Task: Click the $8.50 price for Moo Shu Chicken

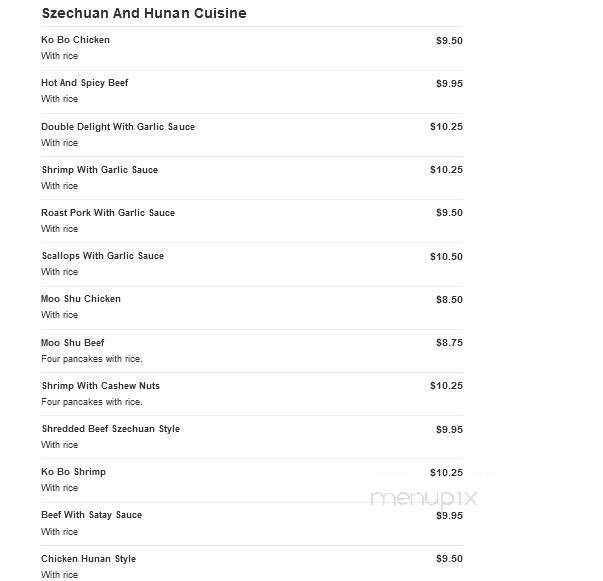Action: point(449,300)
